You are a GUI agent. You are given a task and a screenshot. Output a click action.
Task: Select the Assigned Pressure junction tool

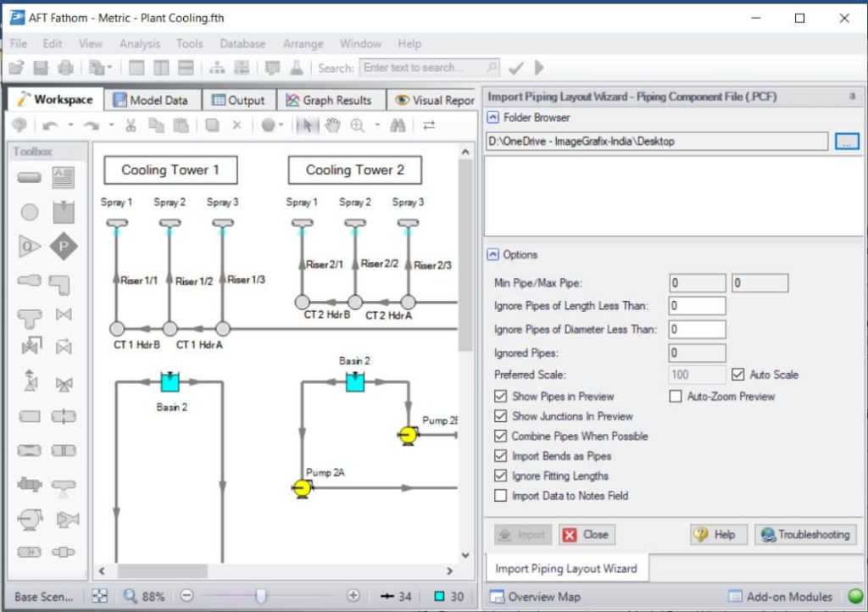pos(63,246)
